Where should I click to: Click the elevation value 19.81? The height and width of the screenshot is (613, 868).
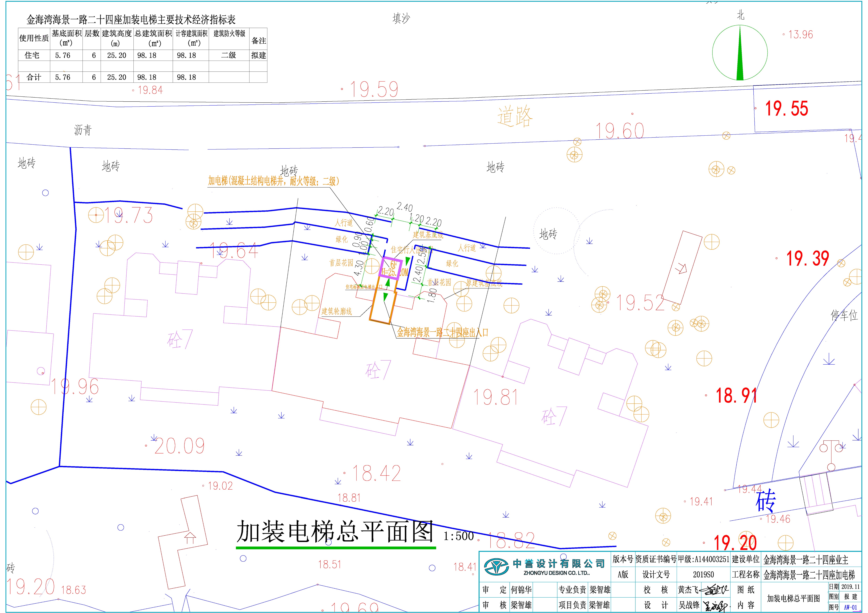[x=495, y=397]
